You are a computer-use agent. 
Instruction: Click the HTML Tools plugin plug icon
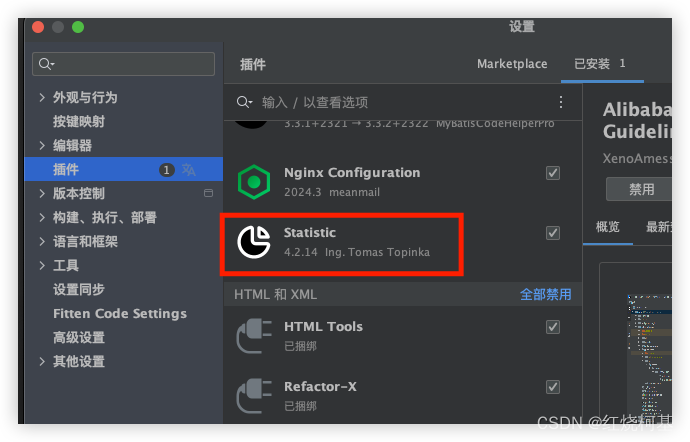click(x=254, y=336)
